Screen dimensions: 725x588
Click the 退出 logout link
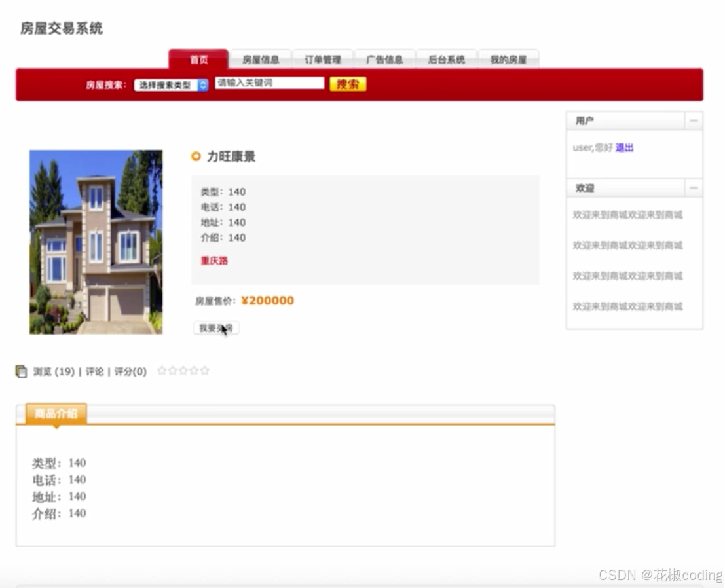624,147
